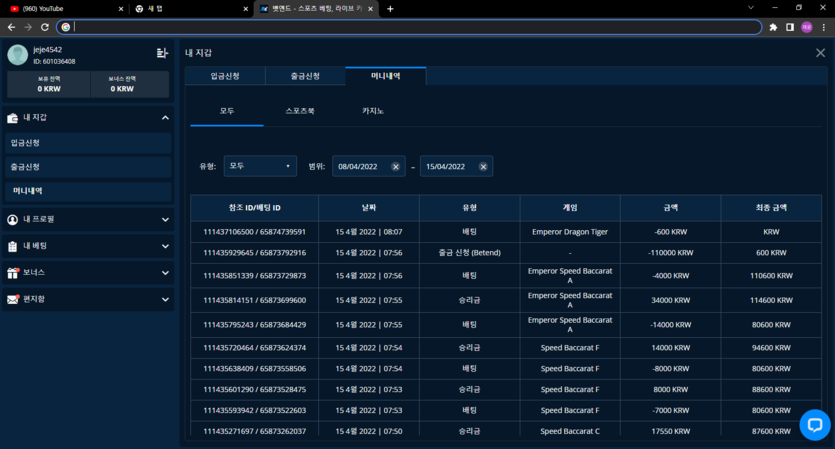
Task: Expand the 내 베팅 section
Action: (165, 246)
